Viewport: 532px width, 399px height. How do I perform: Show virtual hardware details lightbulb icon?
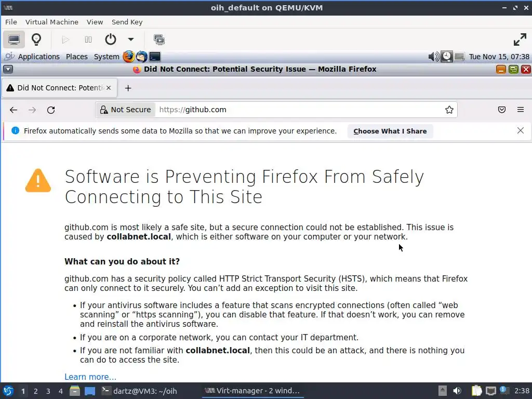[x=36, y=39]
